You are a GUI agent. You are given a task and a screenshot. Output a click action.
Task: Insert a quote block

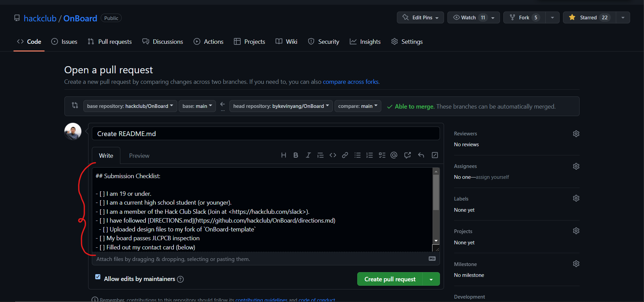[320, 155]
